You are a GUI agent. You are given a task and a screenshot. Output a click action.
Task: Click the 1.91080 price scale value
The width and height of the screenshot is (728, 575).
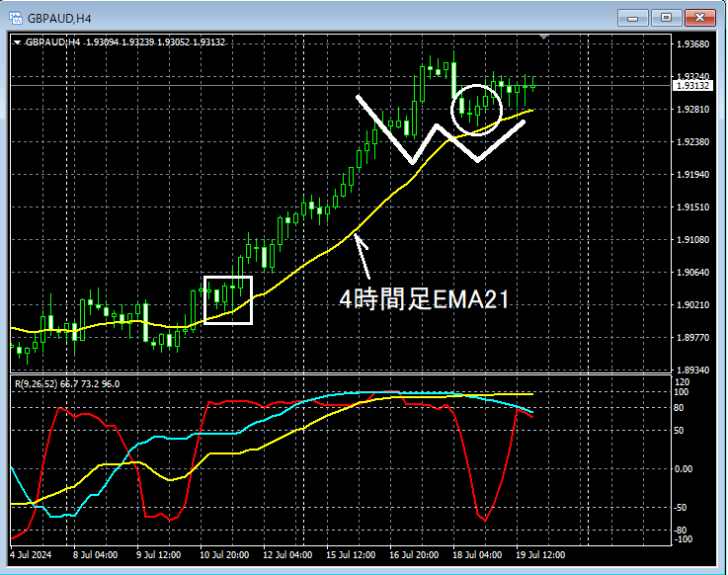692,240
